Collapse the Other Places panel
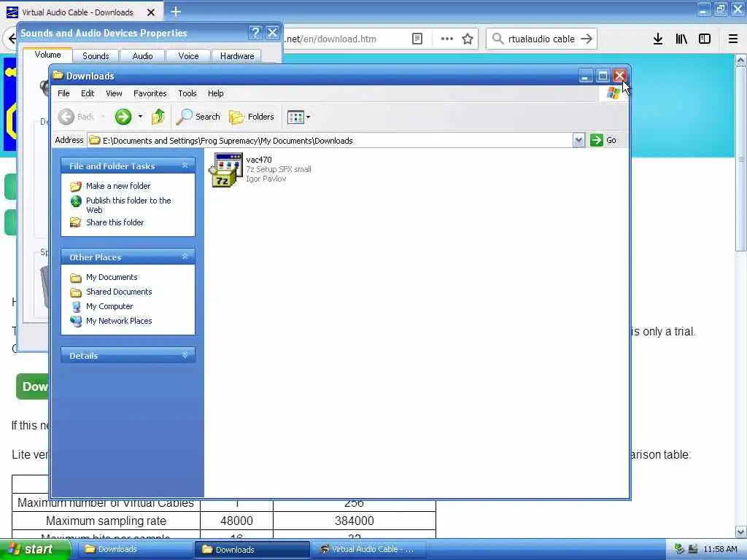The width and height of the screenshot is (747, 560). click(x=185, y=257)
